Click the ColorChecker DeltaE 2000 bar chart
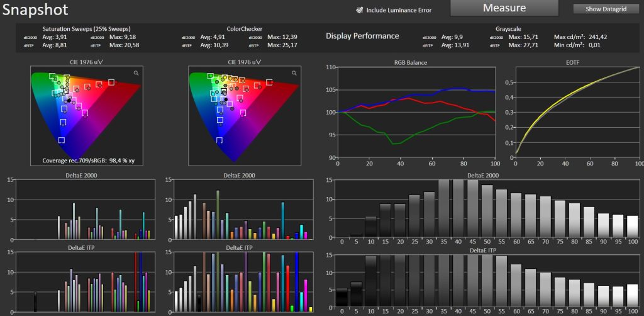Image resolution: width=644 pixels, height=316 pixels. (x=243, y=209)
